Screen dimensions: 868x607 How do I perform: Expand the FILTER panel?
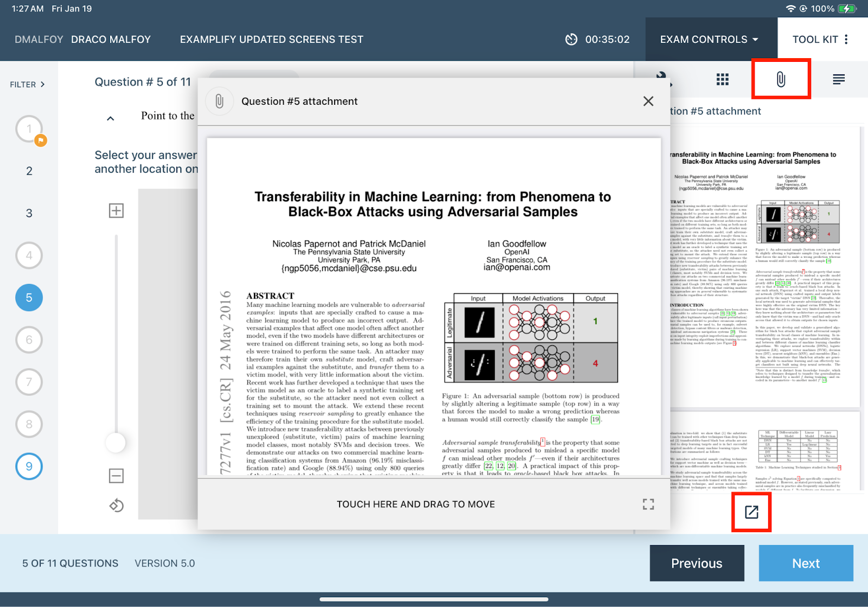click(x=27, y=85)
